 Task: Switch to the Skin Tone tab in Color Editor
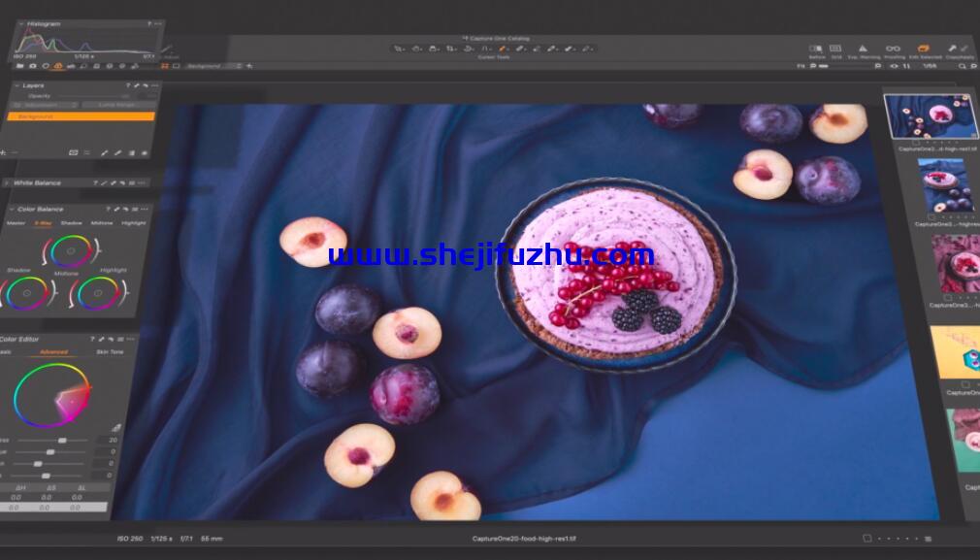tap(110, 352)
